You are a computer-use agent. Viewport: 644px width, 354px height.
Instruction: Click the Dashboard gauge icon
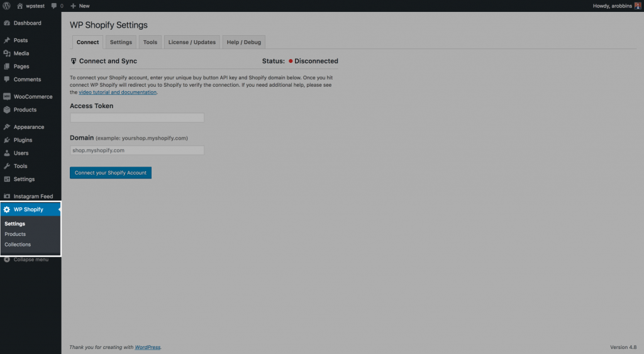click(7, 23)
